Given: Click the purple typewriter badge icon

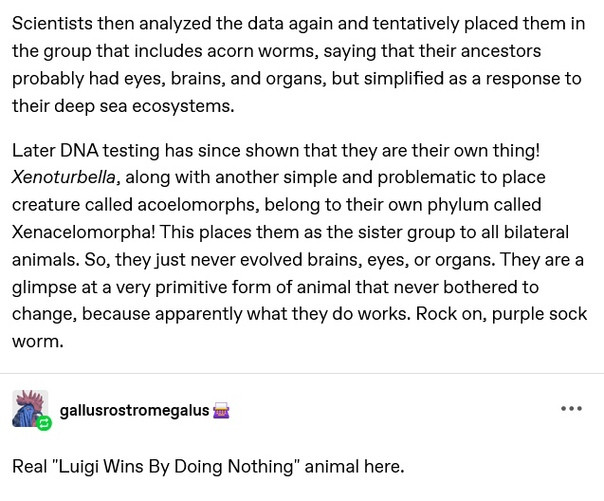Looking at the screenshot, I should tap(221, 411).
